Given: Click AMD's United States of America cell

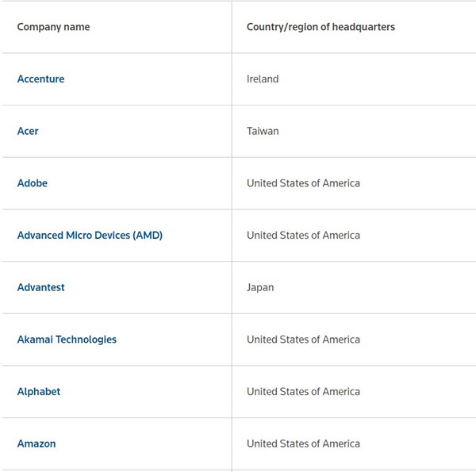Looking at the screenshot, I should click(x=303, y=236).
